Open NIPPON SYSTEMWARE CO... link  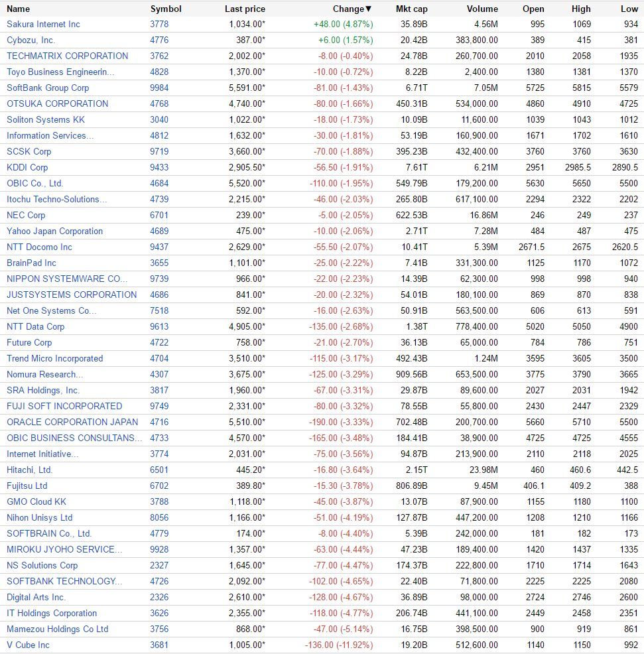tap(67, 279)
